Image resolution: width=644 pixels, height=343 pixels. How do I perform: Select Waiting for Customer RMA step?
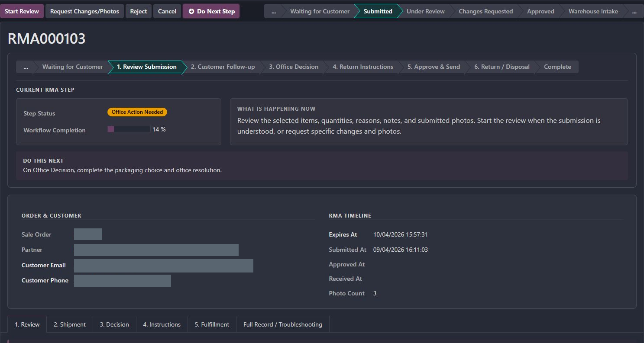point(72,67)
